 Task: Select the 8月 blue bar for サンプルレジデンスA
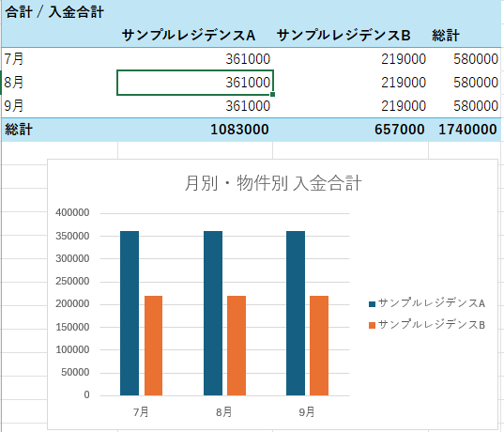[x=213, y=313]
